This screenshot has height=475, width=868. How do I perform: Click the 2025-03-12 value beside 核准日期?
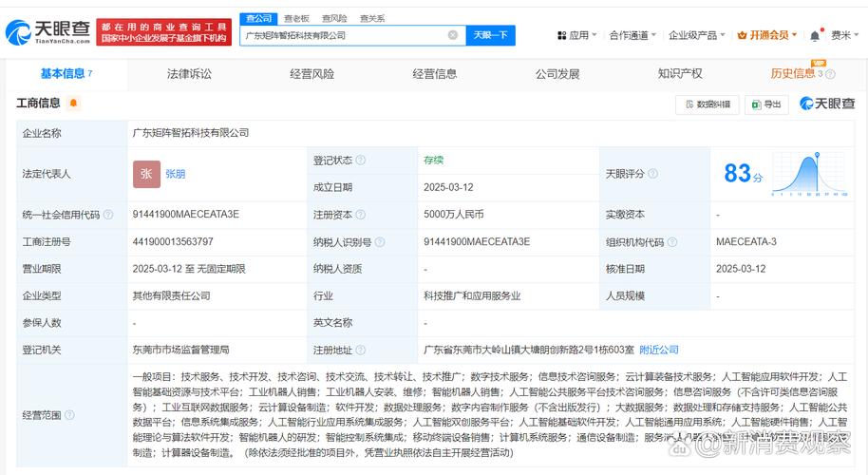pos(741,269)
